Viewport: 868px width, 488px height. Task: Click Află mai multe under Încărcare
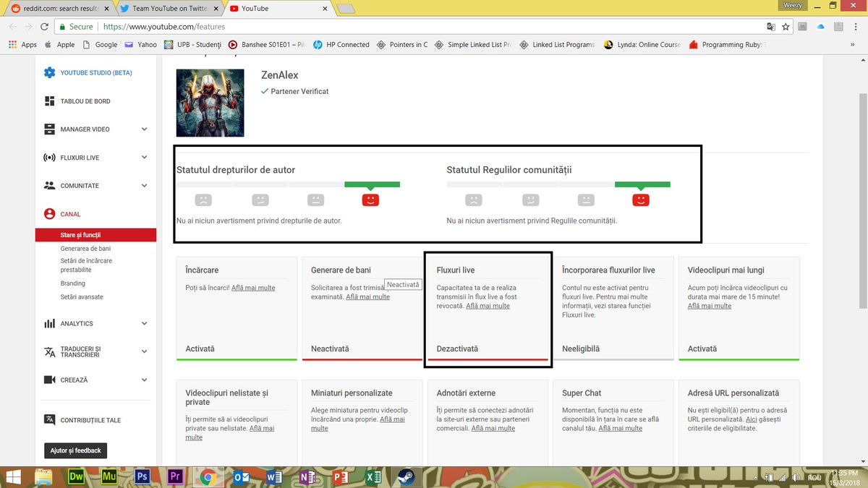pyautogui.click(x=253, y=288)
